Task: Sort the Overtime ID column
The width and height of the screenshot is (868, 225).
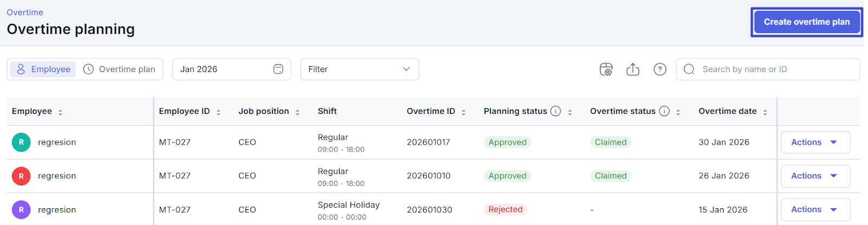Action: click(463, 112)
